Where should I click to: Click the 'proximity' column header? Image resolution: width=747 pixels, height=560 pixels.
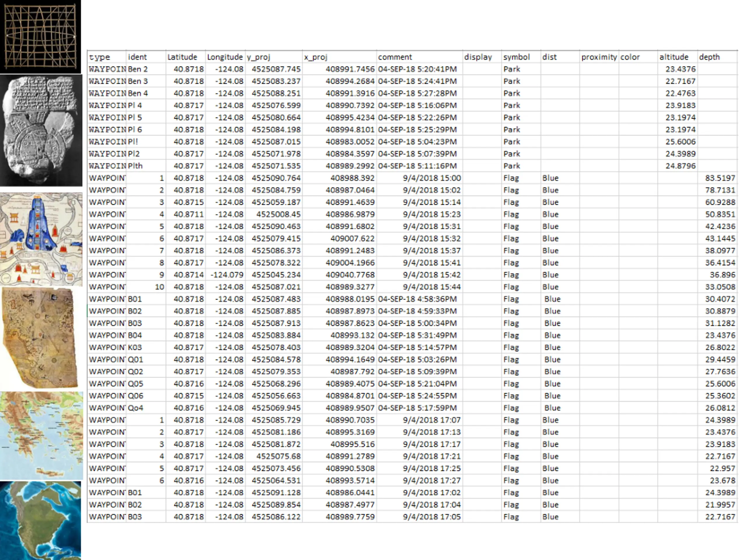pyautogui.click(x=599, y=57)
